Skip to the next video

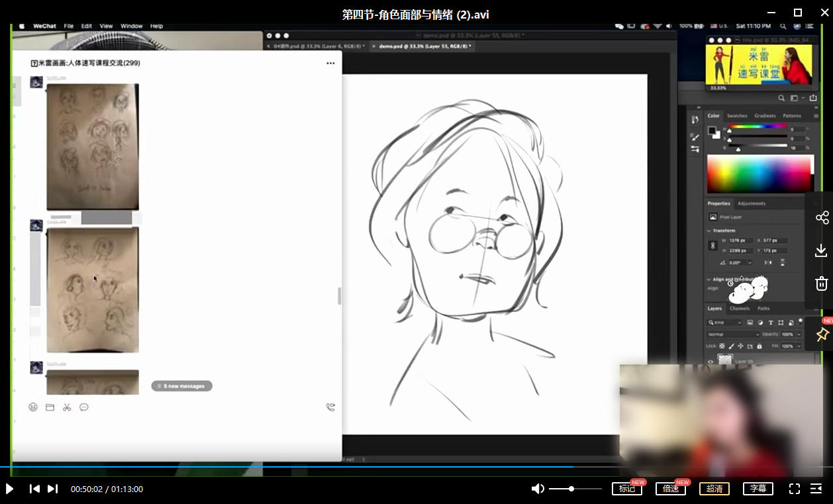point(52,489)
